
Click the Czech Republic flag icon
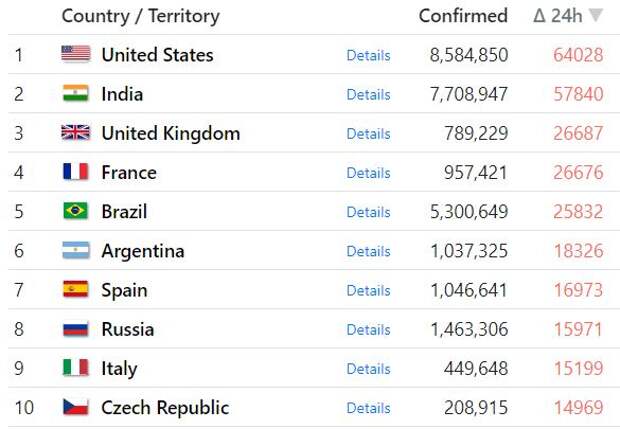76,407
